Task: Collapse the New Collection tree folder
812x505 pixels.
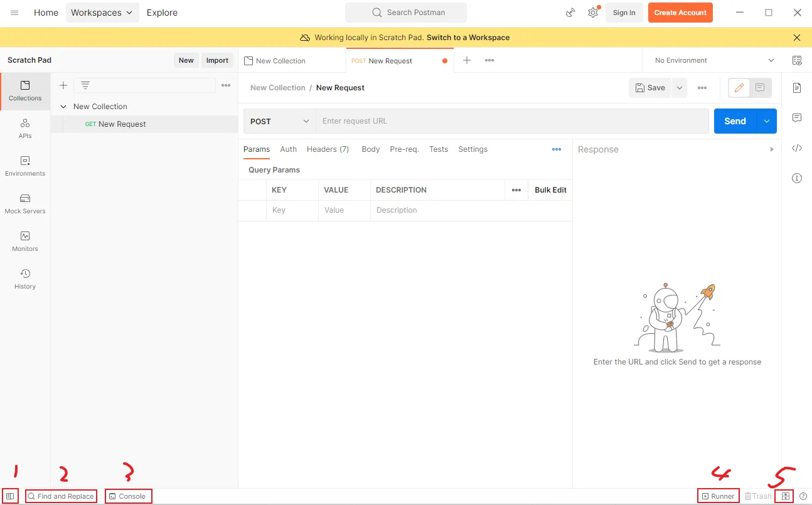Action: click(63, 107)
